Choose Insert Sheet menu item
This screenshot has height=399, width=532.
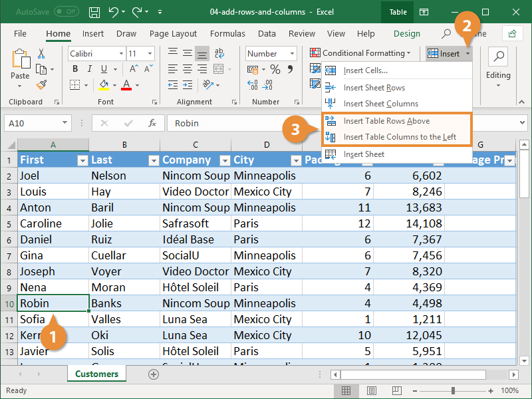[396, 154]
